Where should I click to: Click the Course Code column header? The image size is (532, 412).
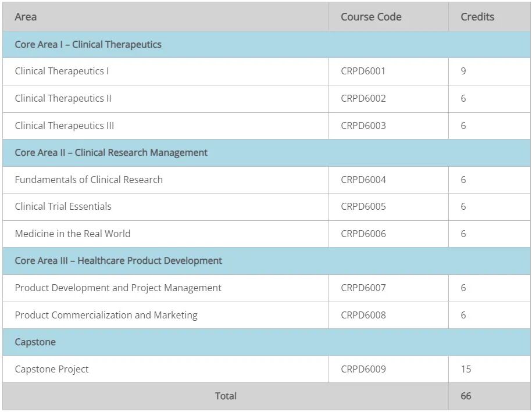pyautogui.click(x=371, y=17)
